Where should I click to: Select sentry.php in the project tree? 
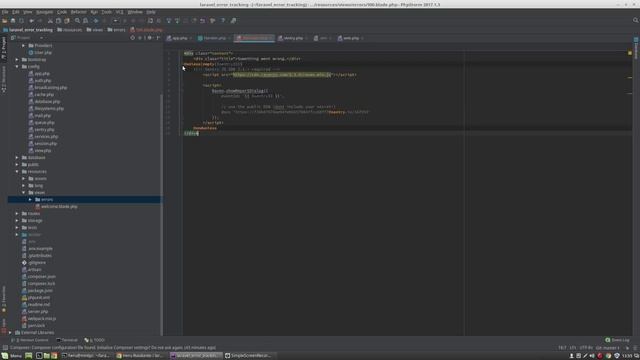(44, 129)
